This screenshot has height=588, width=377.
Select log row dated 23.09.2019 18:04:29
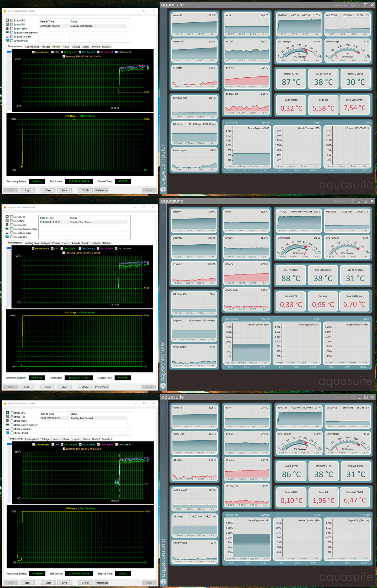click(83, 26)
